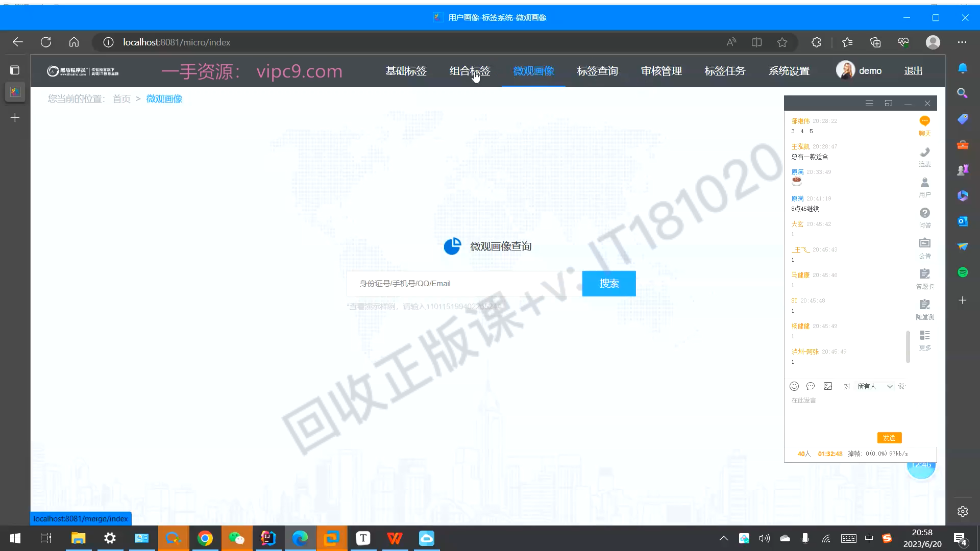Click the 聊天 chat bubble icon

pos(924,121)
